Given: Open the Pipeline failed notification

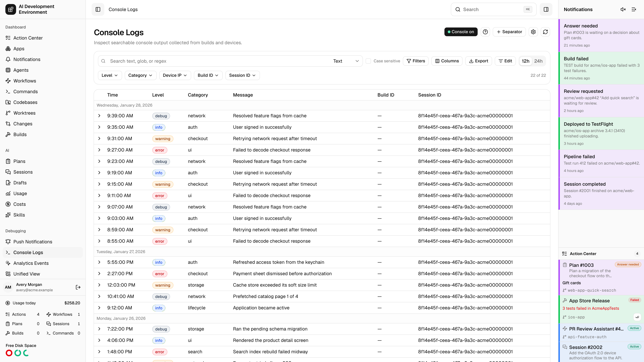Looking at the screenshot, I should pyautogui.click(x=601, y=163).
